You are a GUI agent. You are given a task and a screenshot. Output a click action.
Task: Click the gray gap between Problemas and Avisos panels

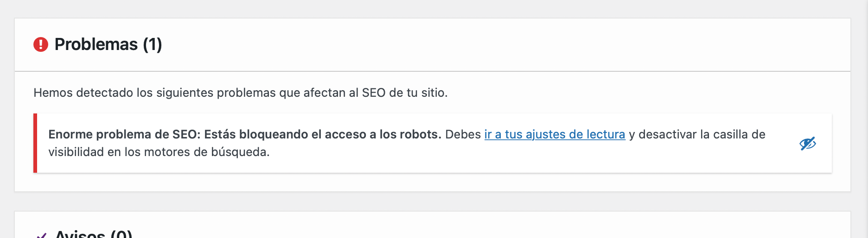pos(433,201)
